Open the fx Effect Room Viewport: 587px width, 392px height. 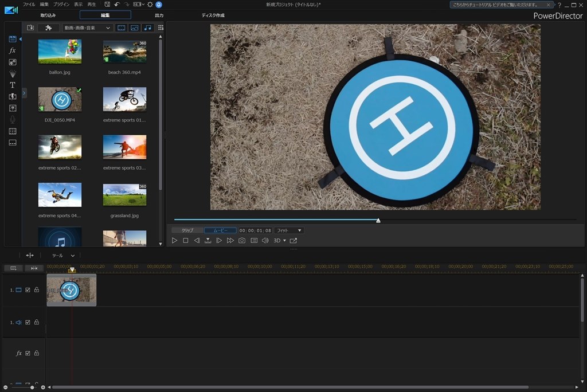pyautogui.click(x=13, y=50)
